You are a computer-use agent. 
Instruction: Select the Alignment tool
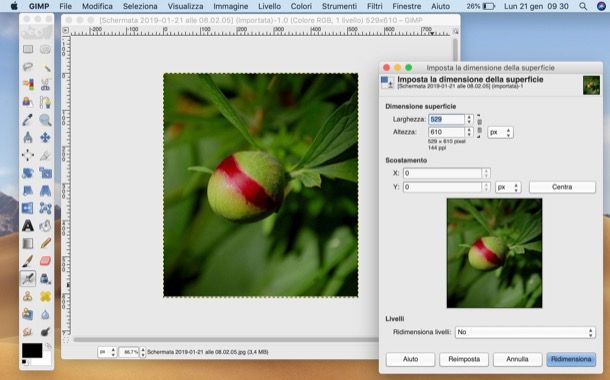(28, 155)
